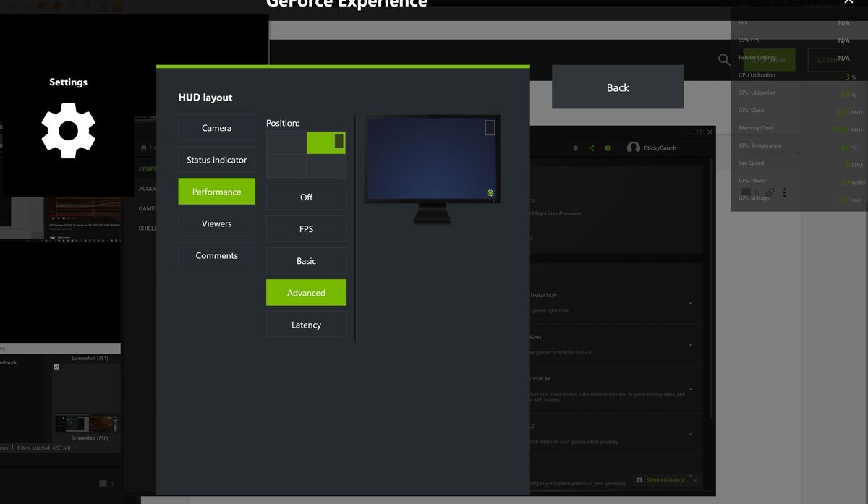Expand the GAME OPTIMIZATION section chevron
The width and height of the screenshot is (868, 504).
(x=690, y=302)
